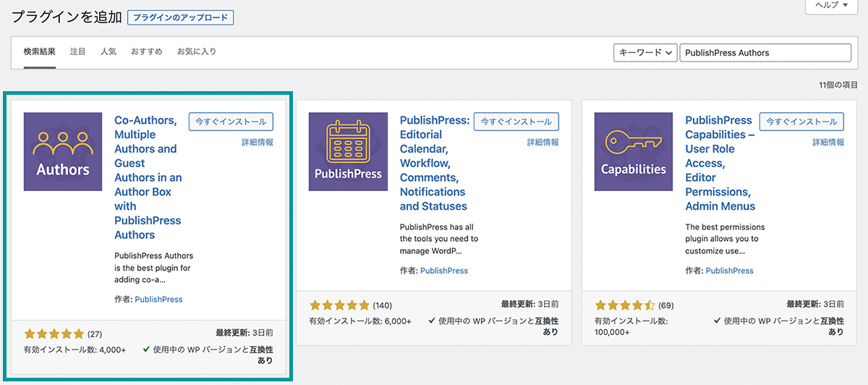The width and height of the screenshot is (868, 385).
Task: Click the PublishPress author link on the Authors card
Action: (159, 300)
